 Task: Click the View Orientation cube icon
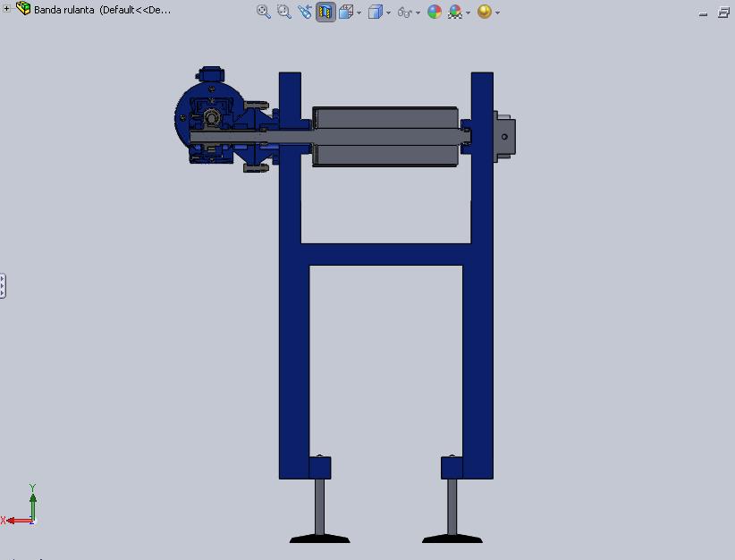coord(346,12)
